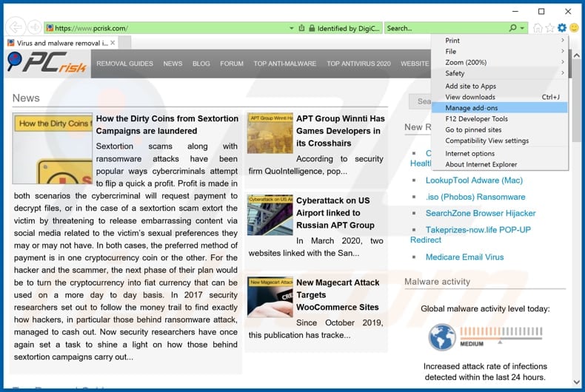Click the browser Search box
This screenshot has height=392, width=585.
pos(446,28)
